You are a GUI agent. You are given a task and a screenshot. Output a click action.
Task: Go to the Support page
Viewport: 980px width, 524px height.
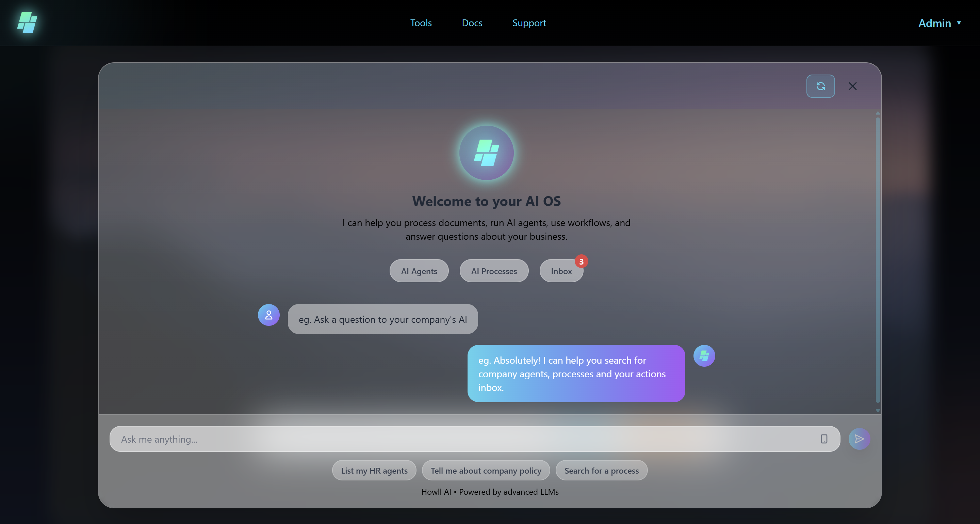(529, 23)
